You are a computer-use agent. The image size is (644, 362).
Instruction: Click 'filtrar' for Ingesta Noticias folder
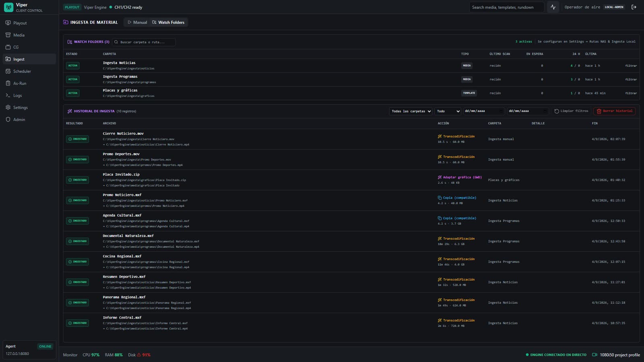(631, 66)
